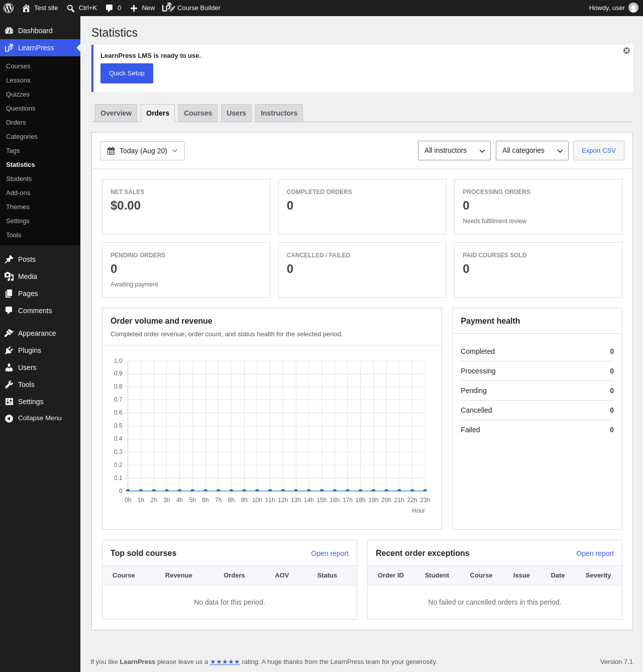The image size is (643, 672).
Task: Dismiss the LearnPress setup notice
Action: pos(626,51)
